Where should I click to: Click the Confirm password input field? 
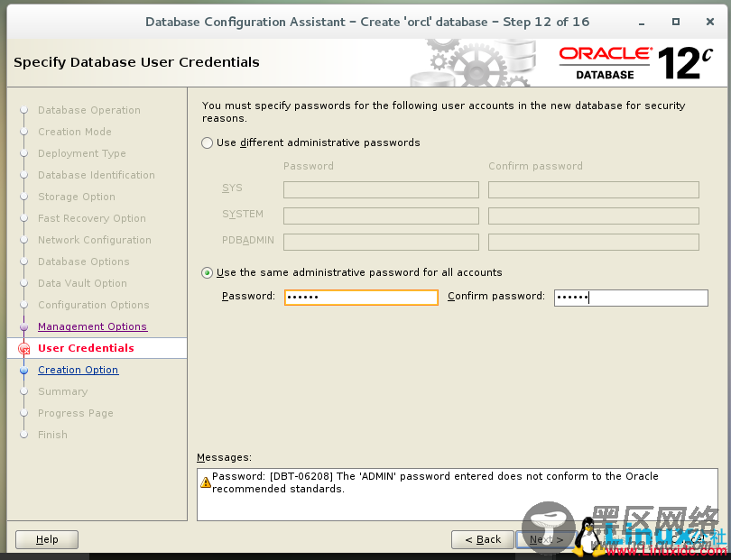point(631,298)
